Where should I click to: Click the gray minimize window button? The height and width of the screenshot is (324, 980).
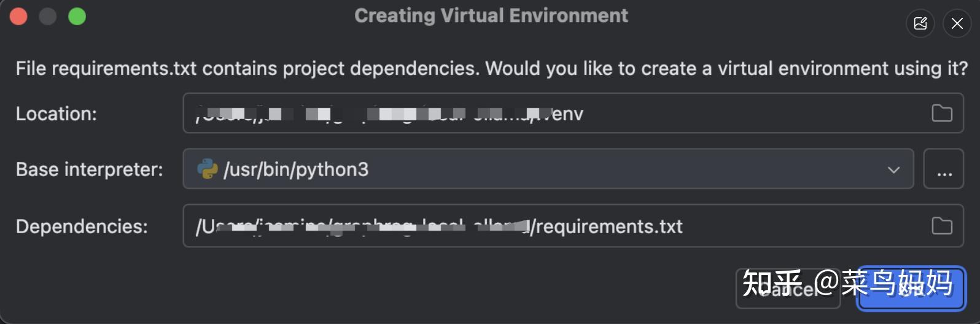[x=47, y=17]
